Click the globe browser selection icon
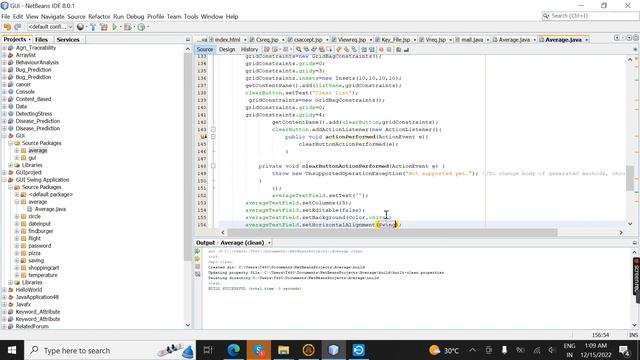Viewport: 640px width, 360px height. 81,27
